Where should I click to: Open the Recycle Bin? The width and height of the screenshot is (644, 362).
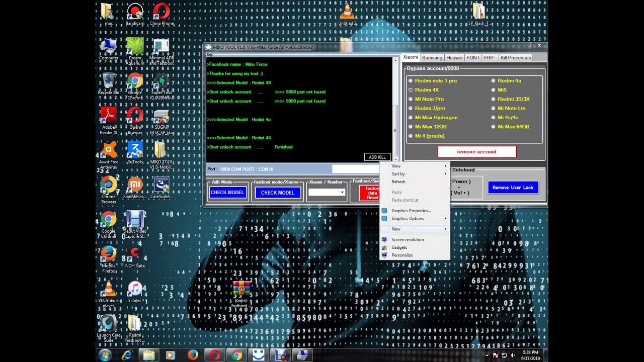(x=108, y=84)
